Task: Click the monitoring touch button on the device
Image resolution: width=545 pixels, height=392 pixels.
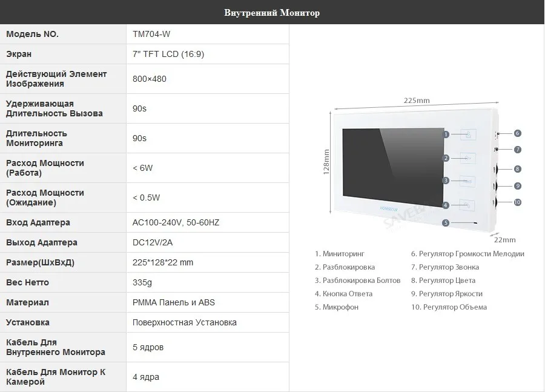Action: pos(468,135)
